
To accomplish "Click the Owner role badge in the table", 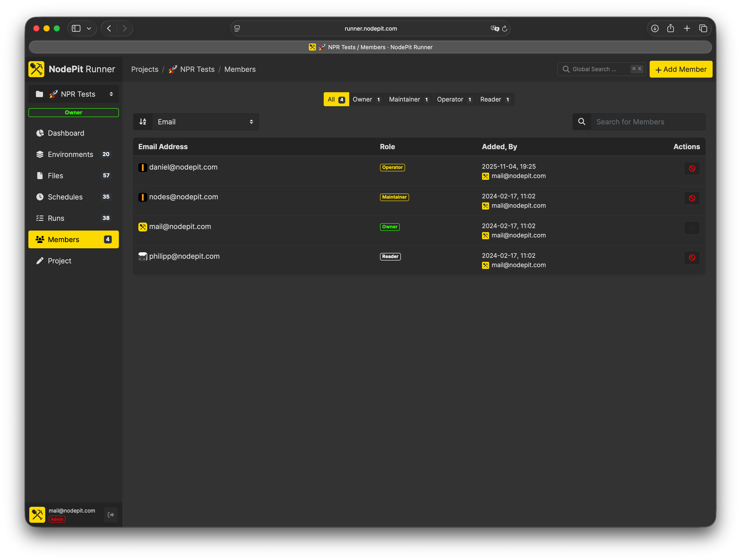I will 390,227.
